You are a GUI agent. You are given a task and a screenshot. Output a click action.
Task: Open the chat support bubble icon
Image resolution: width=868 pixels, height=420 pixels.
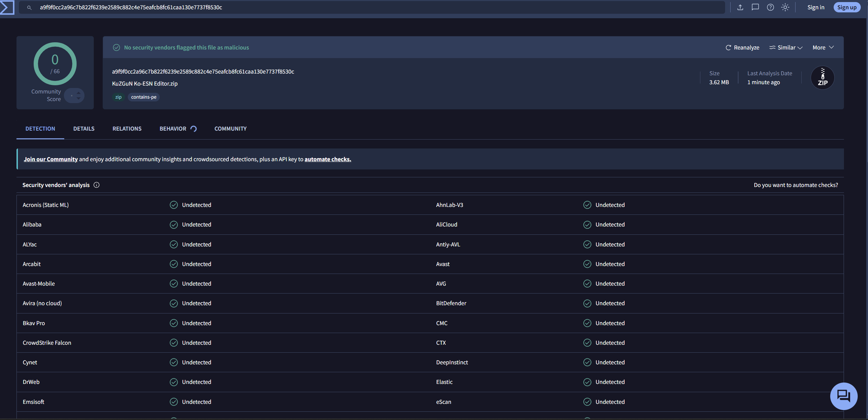844,396
